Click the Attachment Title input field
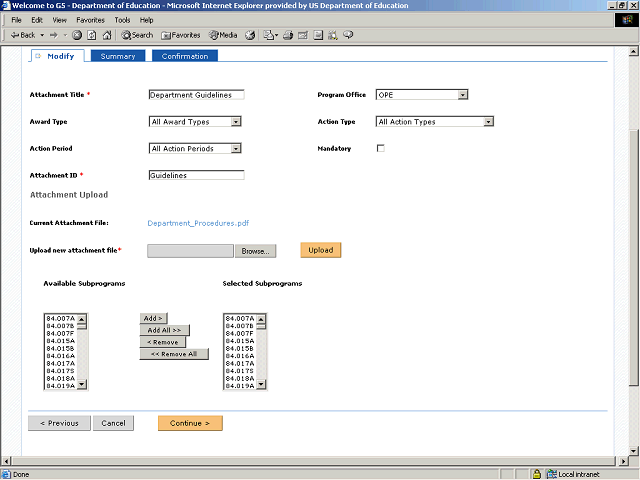Screen dimensions: 640x480 196,95
